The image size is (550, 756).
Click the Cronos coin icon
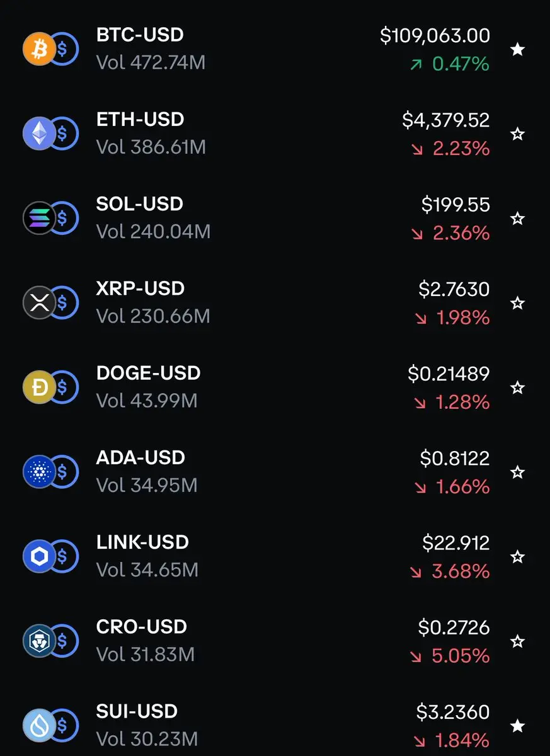(x=39, y=641)
